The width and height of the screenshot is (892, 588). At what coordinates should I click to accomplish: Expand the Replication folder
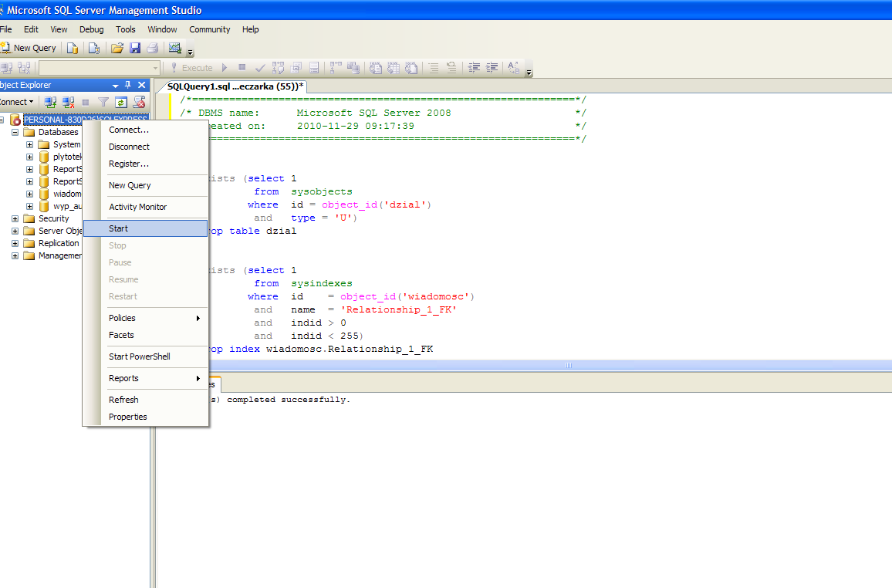[x=15, y=243]
